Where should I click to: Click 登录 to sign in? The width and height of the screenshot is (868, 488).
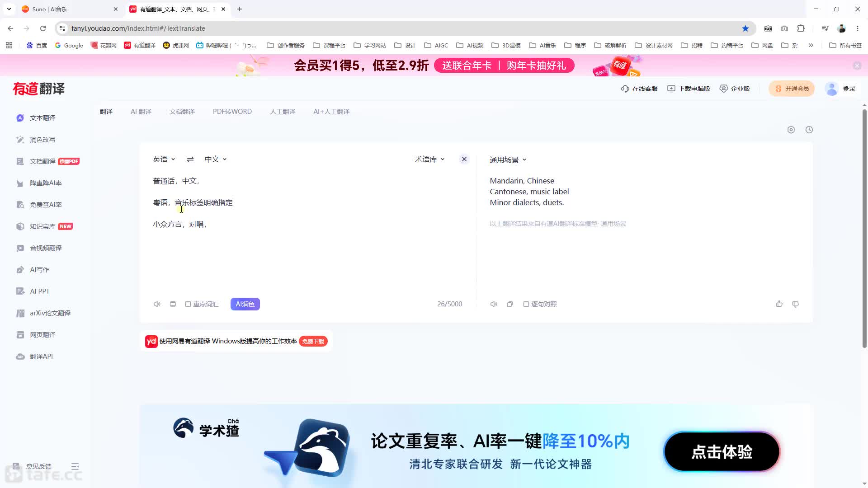click(x=849, y=89)
